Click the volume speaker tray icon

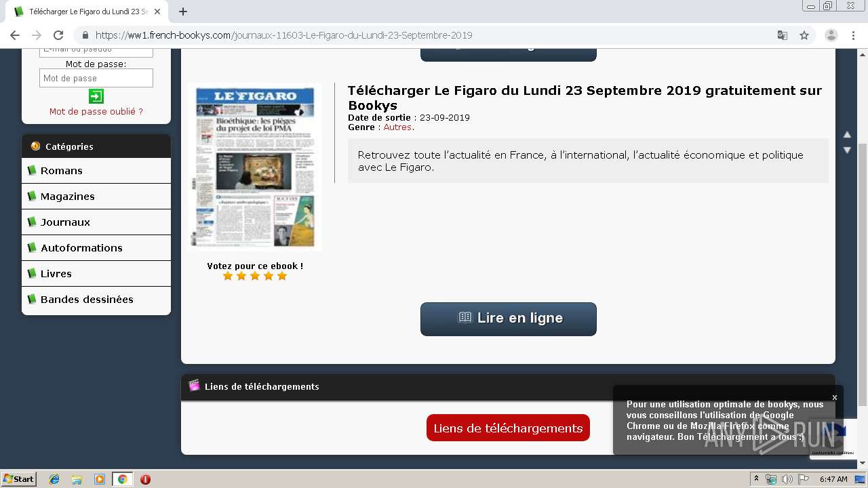point(787,479)
